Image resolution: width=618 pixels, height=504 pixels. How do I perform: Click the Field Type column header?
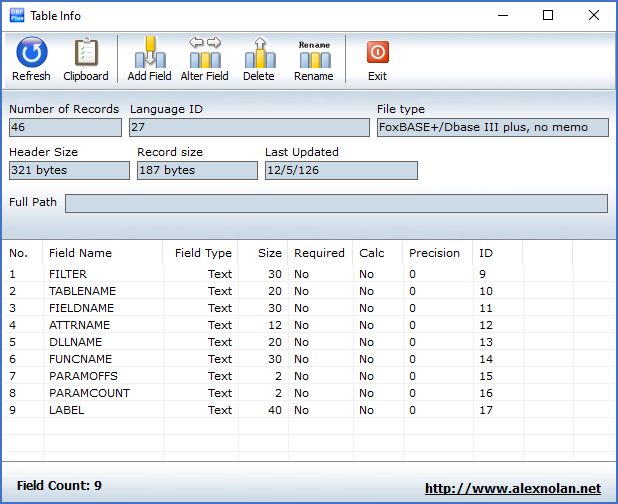point(200,253)
